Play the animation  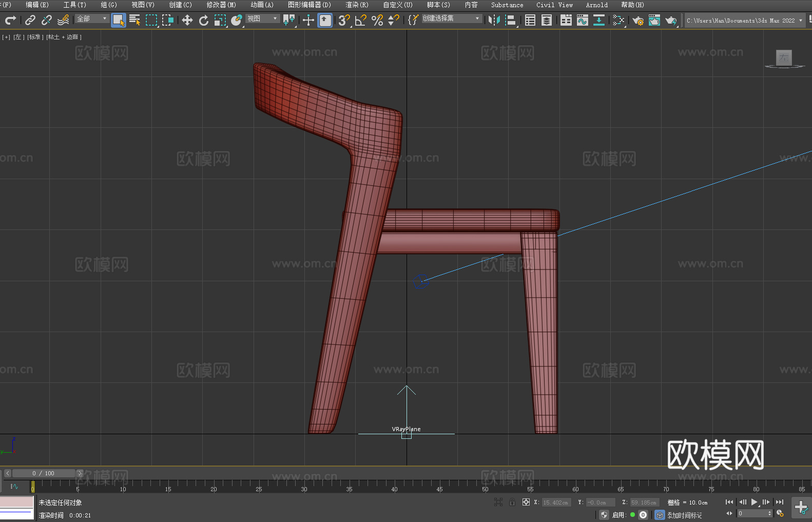pos(755,502)
